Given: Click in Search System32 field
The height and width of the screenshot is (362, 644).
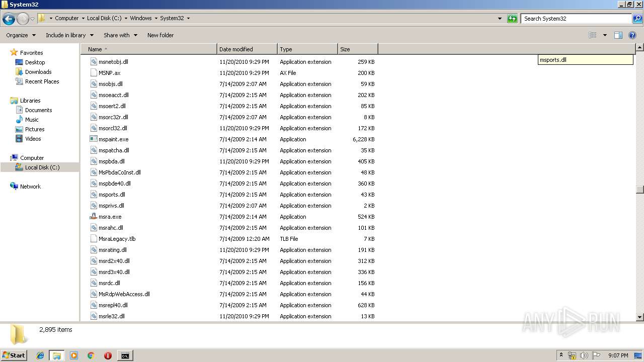Looking at the screenshot, I should 576,19.
